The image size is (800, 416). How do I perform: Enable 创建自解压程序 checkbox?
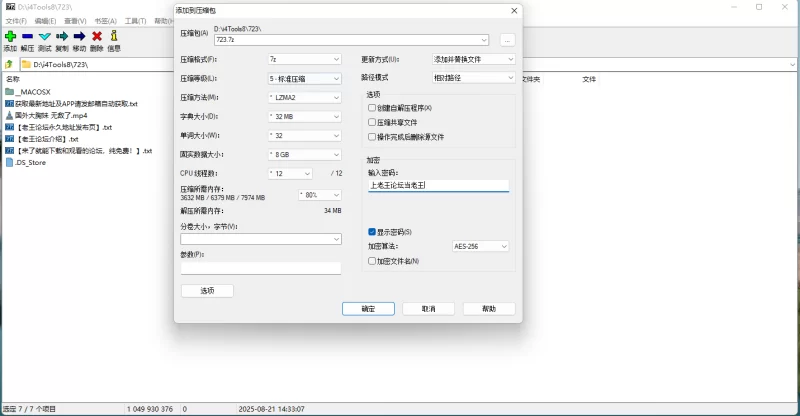point(372,108)
